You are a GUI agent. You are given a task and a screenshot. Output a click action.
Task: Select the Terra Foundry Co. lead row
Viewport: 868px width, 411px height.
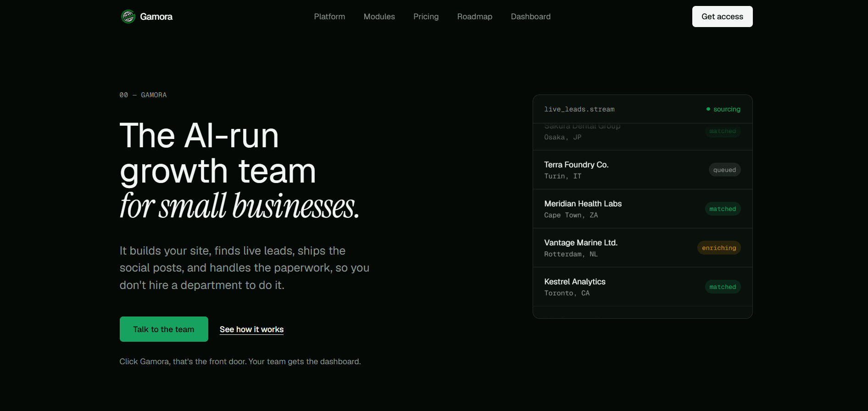(x=642, y=170)
